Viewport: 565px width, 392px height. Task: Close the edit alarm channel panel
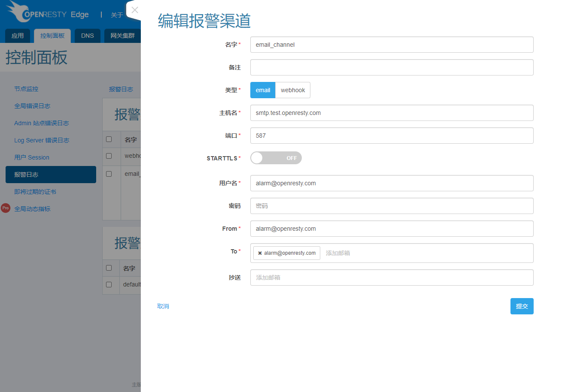(x=135, y=10)
